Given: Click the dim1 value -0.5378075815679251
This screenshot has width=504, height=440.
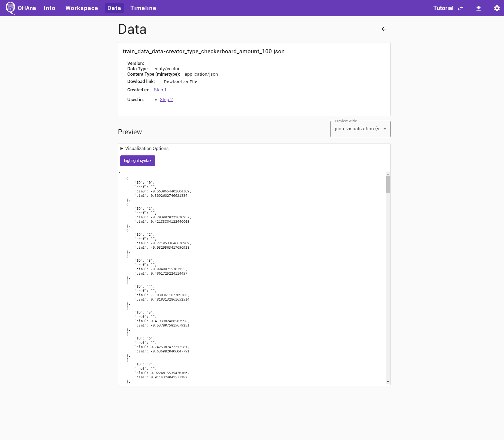Looking at the screenshot, I should 170,325.
